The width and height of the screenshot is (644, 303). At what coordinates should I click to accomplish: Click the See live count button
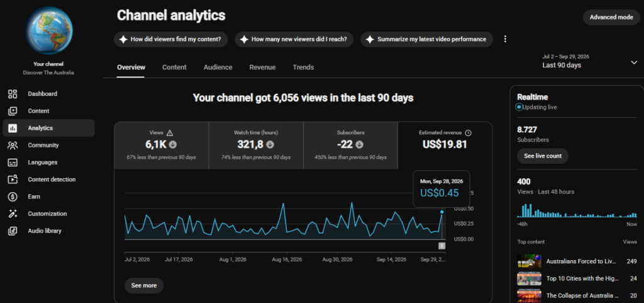(543, 156)
